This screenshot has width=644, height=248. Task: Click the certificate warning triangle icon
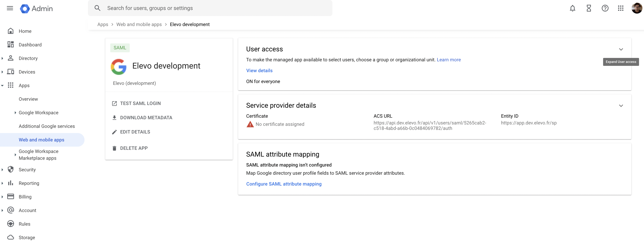(250, 124)
